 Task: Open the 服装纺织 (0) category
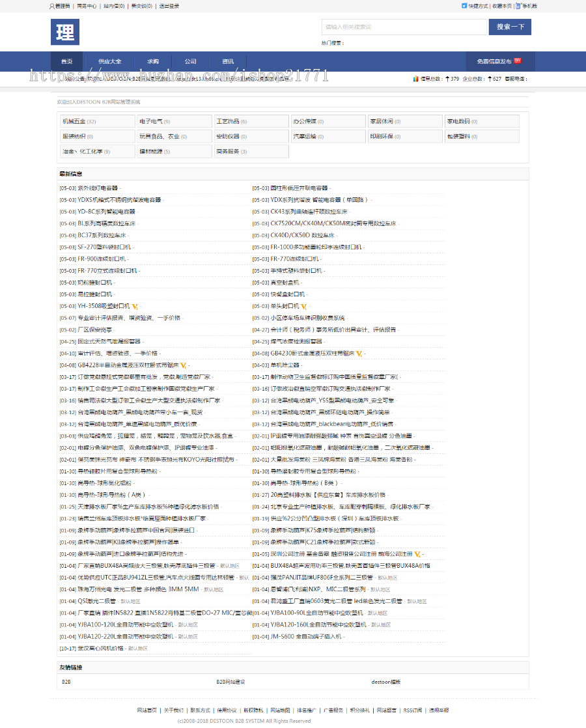coord(96,137)
